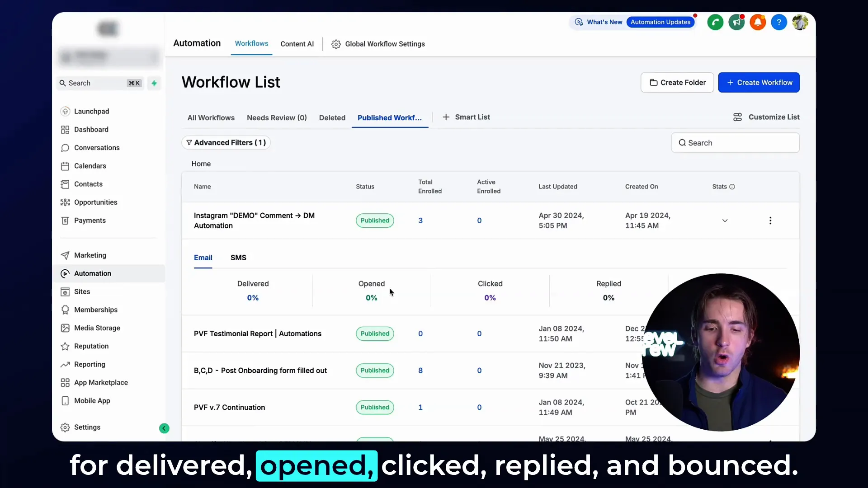Click Clicked 0% stat

[490, 298]
